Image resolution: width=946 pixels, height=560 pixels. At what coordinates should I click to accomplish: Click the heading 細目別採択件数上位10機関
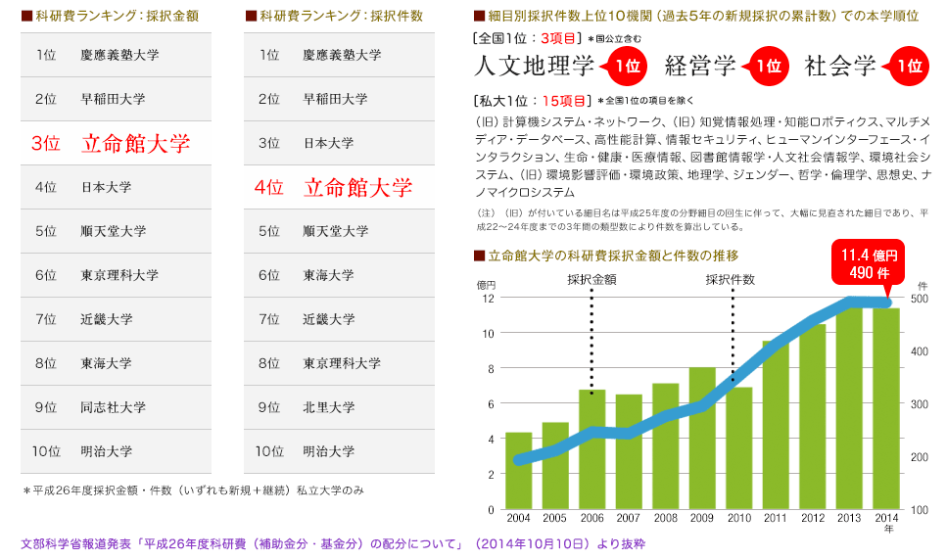click(696, 16)
